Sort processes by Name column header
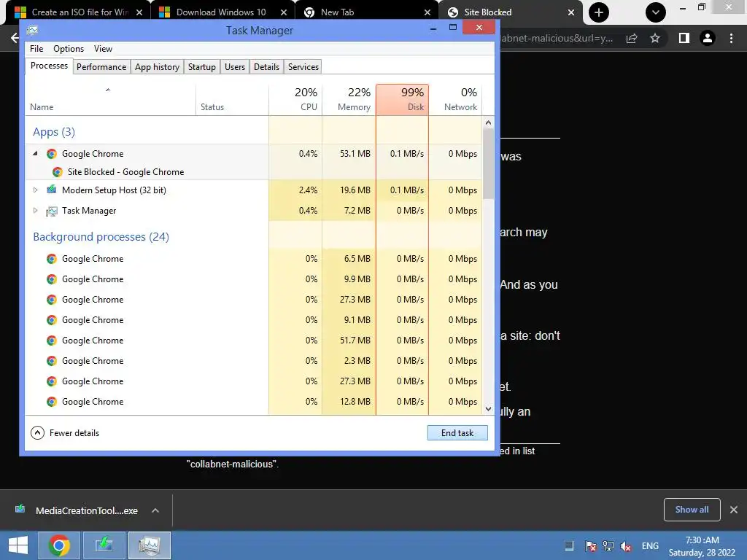This screenshot has width=747, height=560. (110, 99)
